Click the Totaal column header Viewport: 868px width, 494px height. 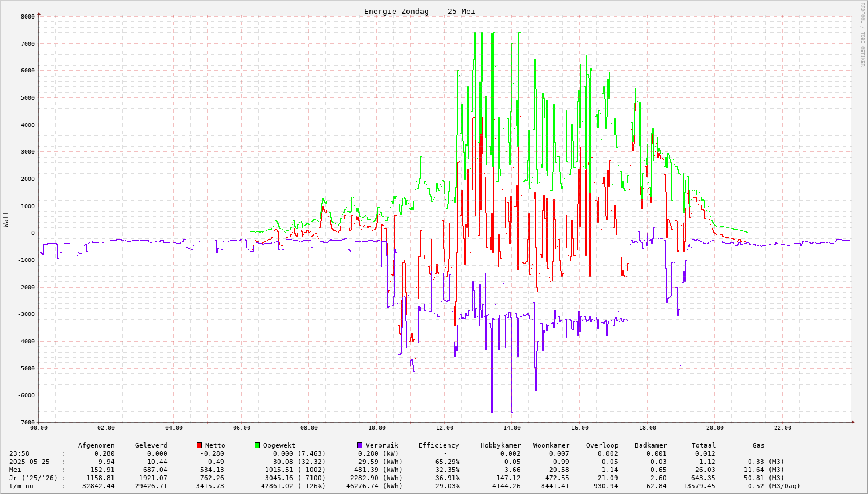pos(703,445)
